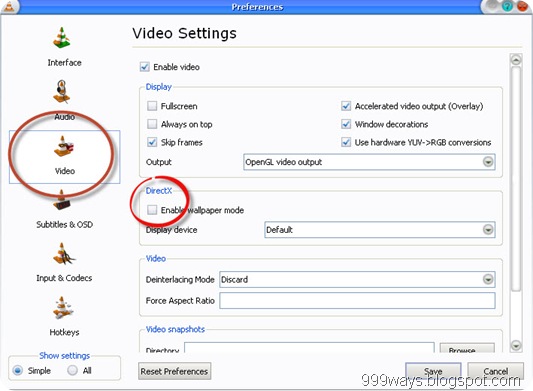The image size is (533, 391).
Task: Click the Force Aspect Ratio input field
Action: (x=357, y=301)
